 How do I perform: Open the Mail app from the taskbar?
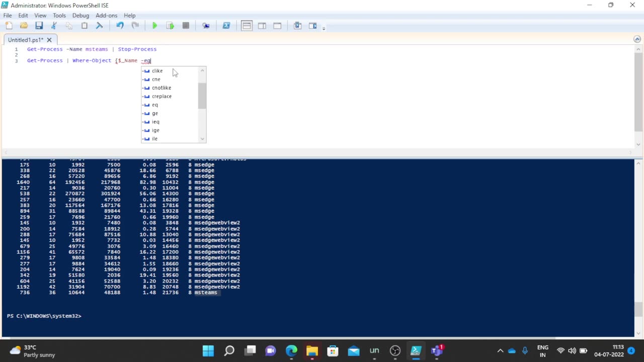[354, 350]
